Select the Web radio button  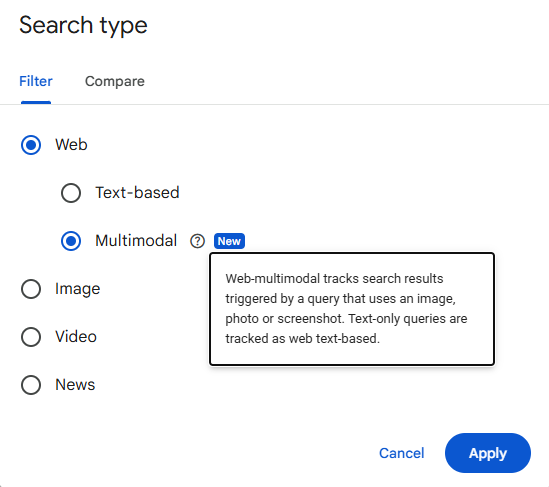coord(31,145)
